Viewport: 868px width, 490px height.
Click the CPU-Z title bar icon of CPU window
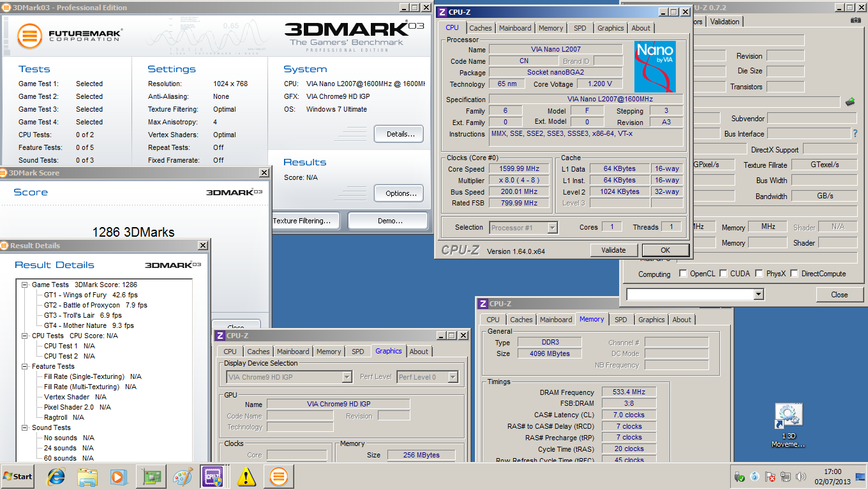point(442,11)
